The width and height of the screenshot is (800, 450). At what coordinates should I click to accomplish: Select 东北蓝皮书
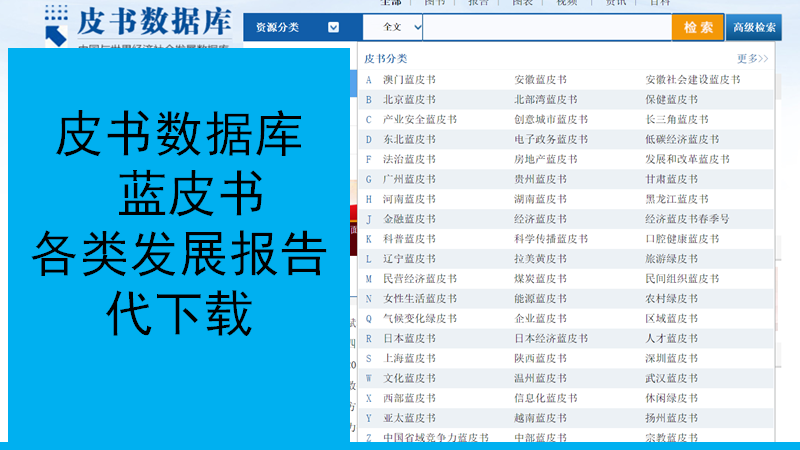coord(409,139)
